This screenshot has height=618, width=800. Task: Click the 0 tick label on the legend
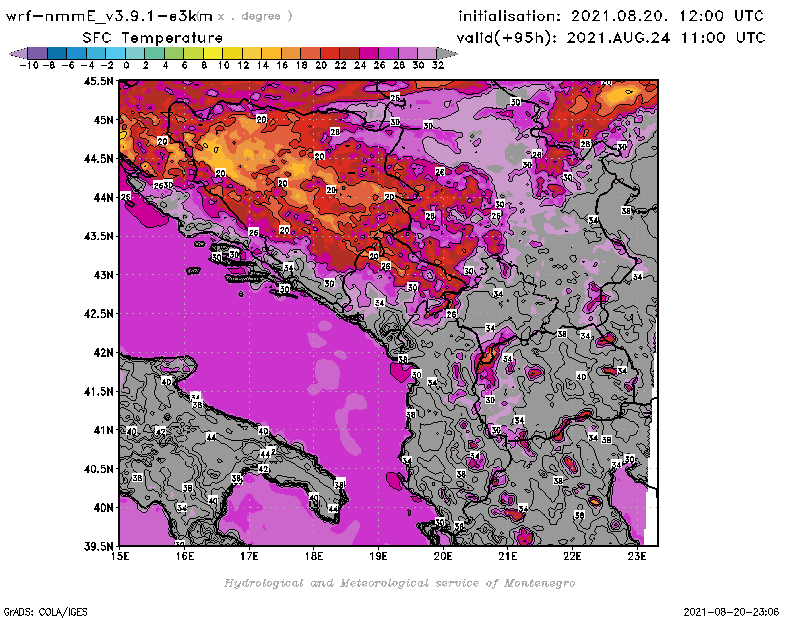pyautogui.click(x=127, y=65)
